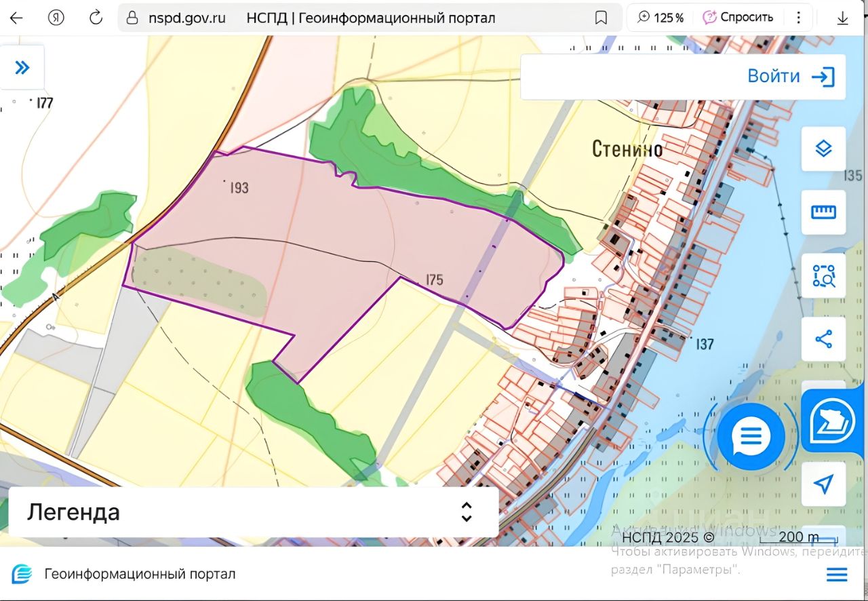Click the НСПД 2025 © copyright text
This screenshot has height=601, width=868.
(x=668, y=537)
